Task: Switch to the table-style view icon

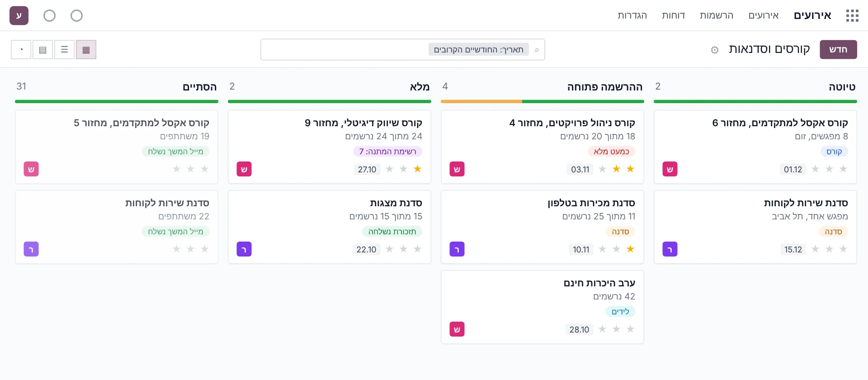Action: pyautogui.click(x=42, y=50)
